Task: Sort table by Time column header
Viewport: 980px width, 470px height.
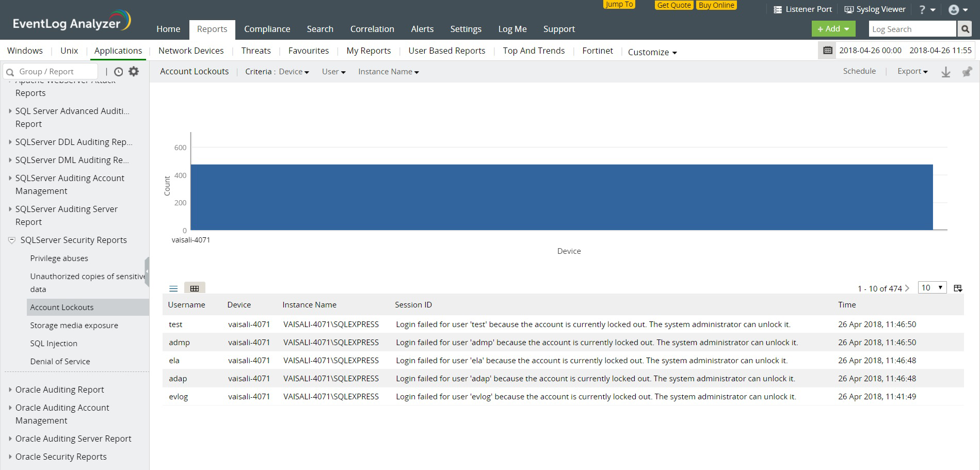Action: pos(847,305)
